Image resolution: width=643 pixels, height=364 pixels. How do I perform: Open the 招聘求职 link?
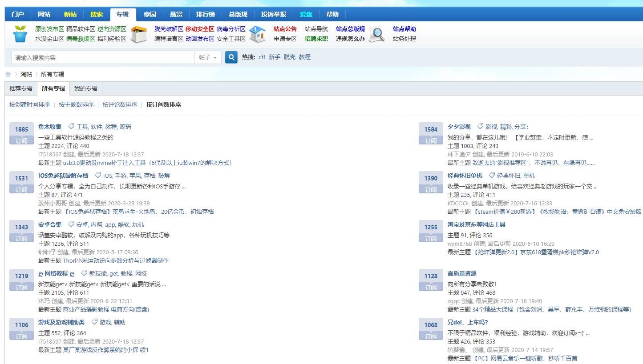(x=316, y=38)
